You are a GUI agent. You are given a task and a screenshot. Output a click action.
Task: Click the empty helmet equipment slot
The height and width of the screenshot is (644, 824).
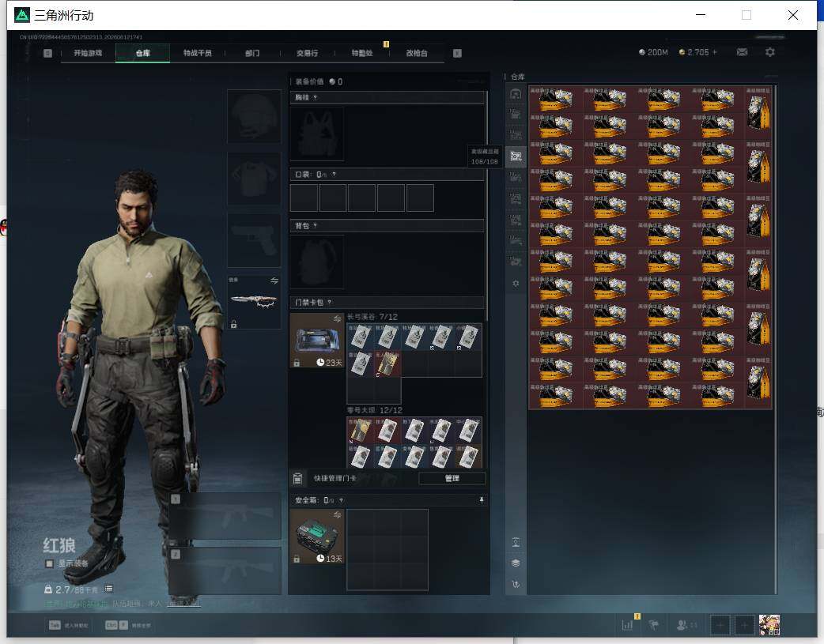[x=254, y=116]
